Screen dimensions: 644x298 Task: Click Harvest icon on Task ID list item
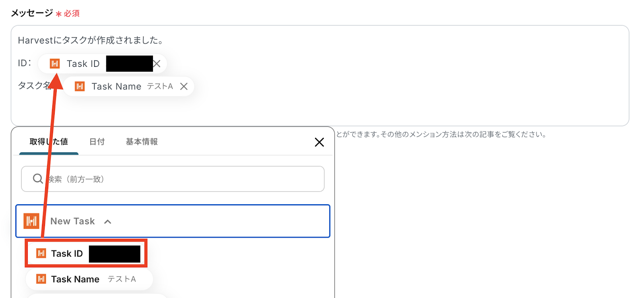pos(41,253)
